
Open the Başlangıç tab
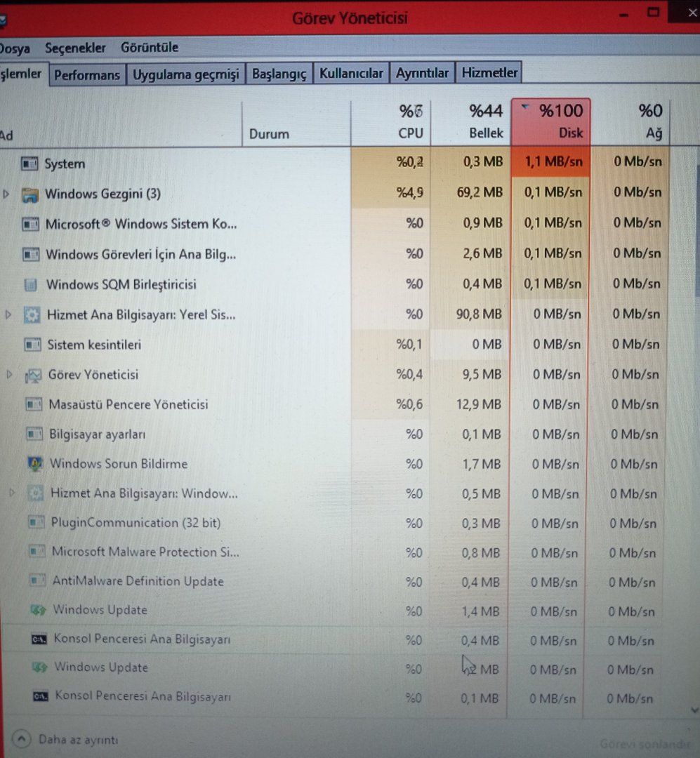279,74
